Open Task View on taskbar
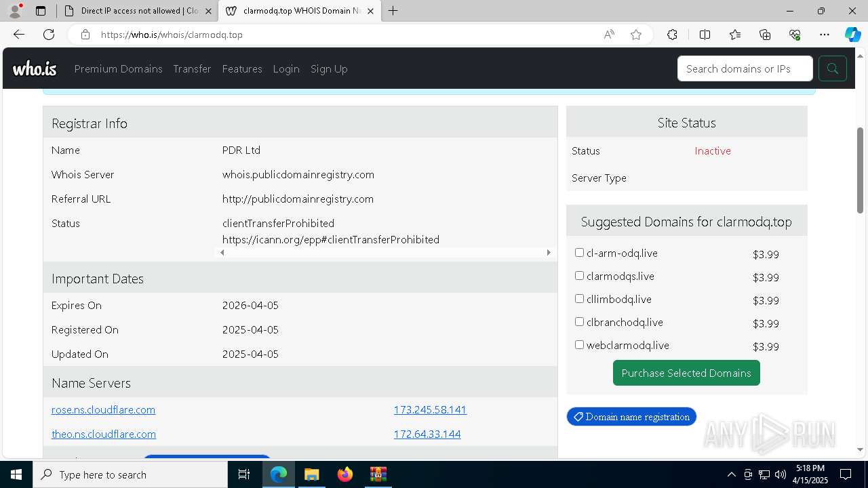This screenshot has width=868, height=488. pyautogui.click(x=244, y=474)
